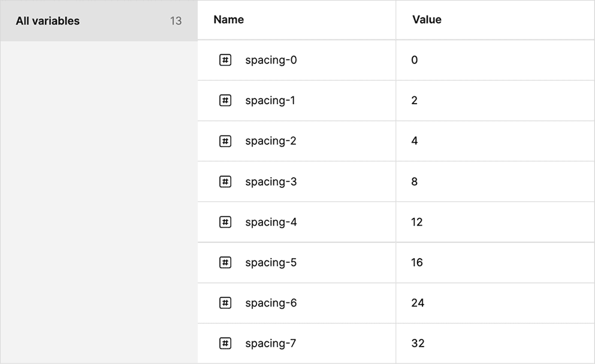Click the number type icon for spacing-6
Screen dimensions: 595x364
point(225,303)
